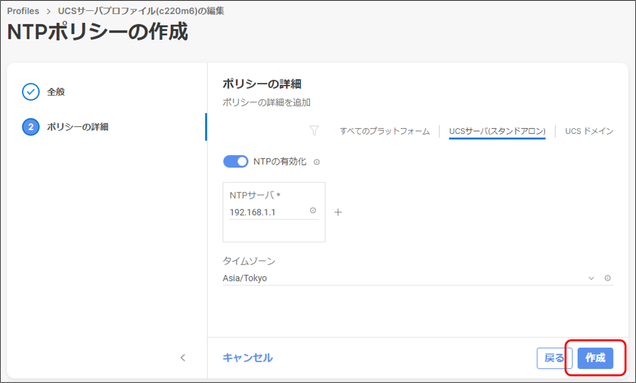
Task: Click ポリシーの詳細を追加 subtitle text
Action: coord(266,102)
